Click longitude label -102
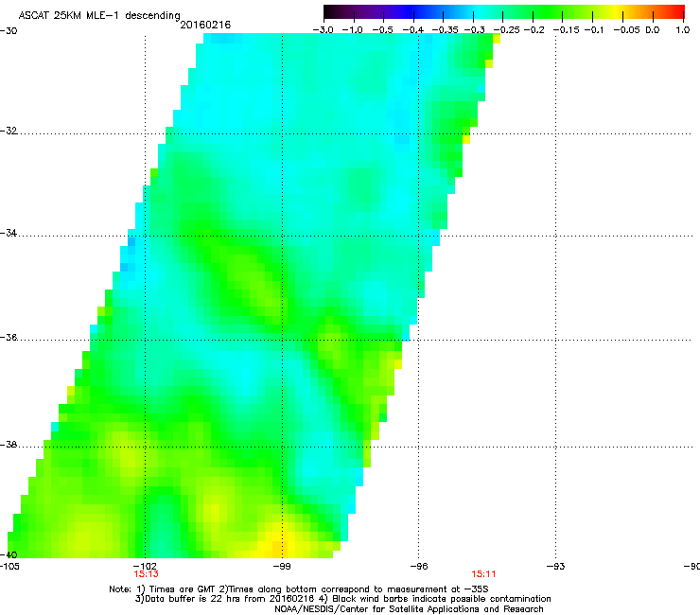The width and height of the screenshot is (700, 615). (146, 567)
